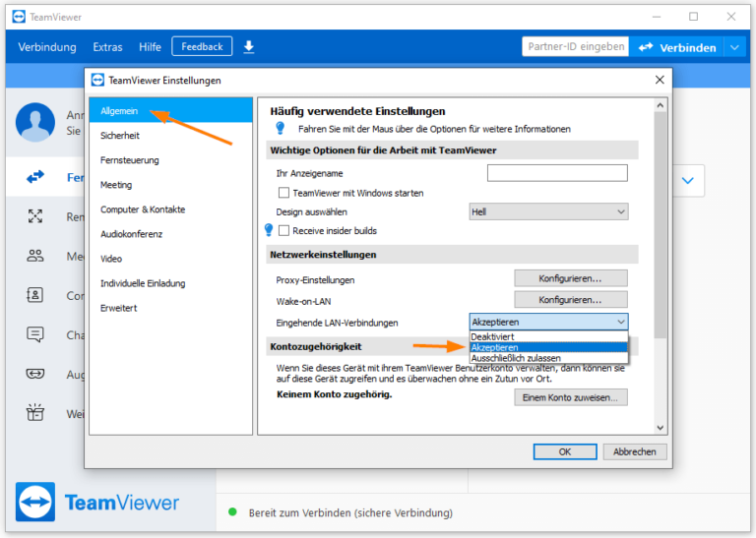
Task: Open Remote Management expand-arrows sidebar icon
Action: (x=35, y=216)
